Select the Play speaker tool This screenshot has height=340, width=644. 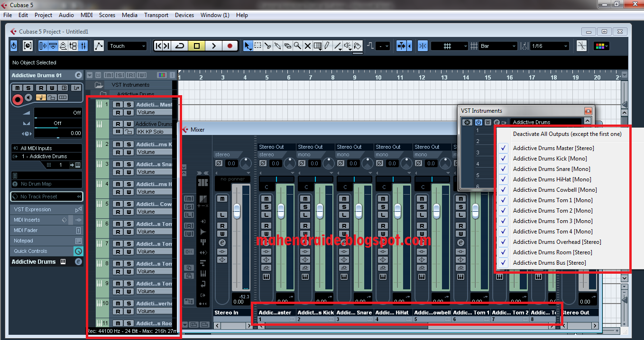[348, 46]
